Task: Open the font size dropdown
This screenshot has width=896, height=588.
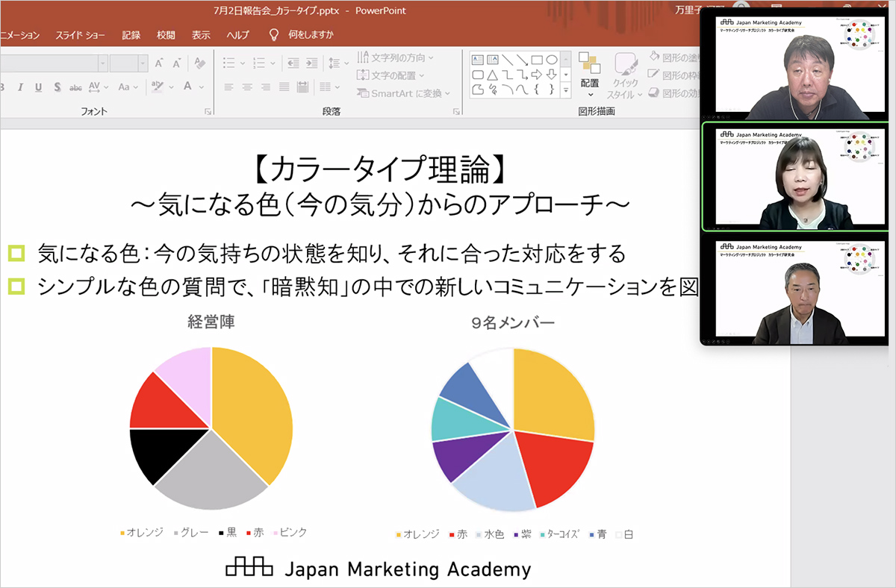Action: click(143, 63)
